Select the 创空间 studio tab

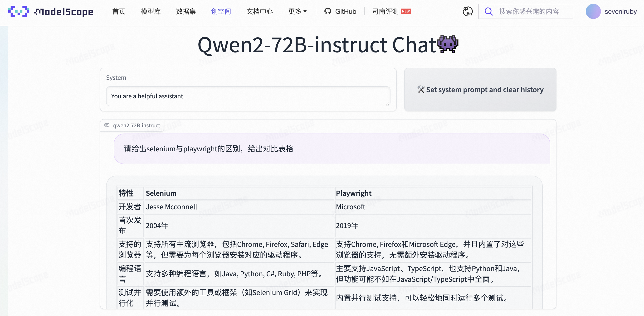click(x=221, y=11)
